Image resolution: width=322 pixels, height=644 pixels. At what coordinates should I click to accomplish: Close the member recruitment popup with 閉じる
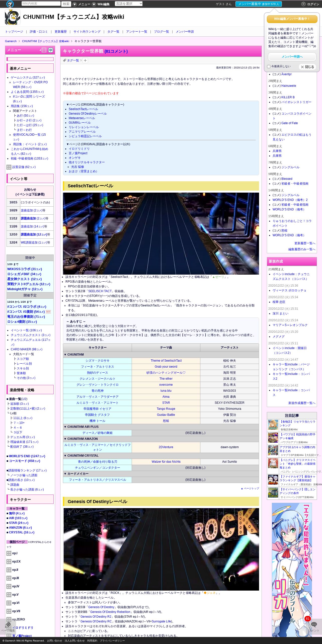[x=307, y=67]
